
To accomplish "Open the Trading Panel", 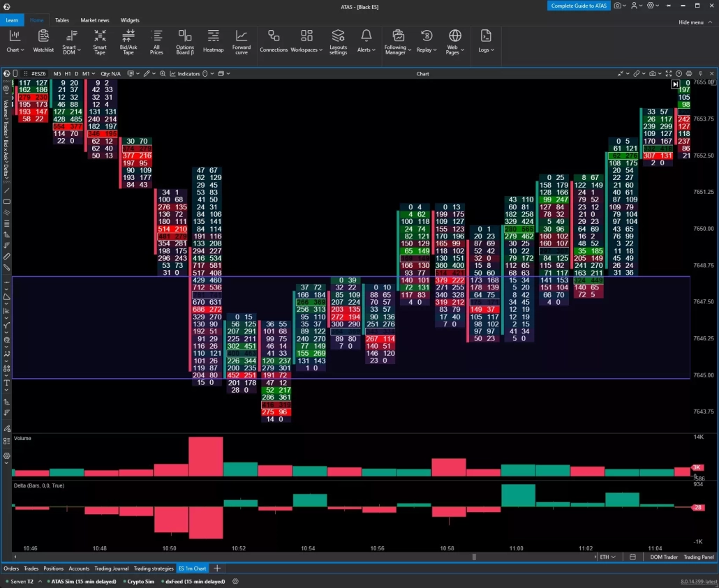I will click(x=698, y=557).
